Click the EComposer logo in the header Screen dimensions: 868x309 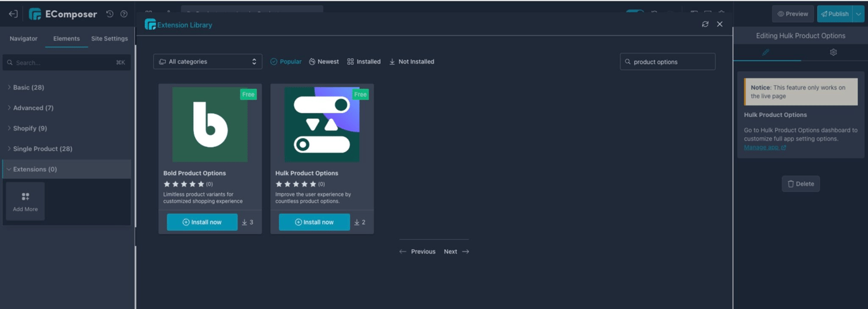[x=63, y=14]
